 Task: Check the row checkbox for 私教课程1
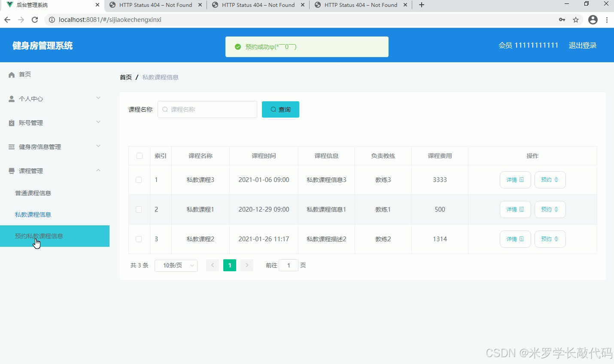pos(139,209)
